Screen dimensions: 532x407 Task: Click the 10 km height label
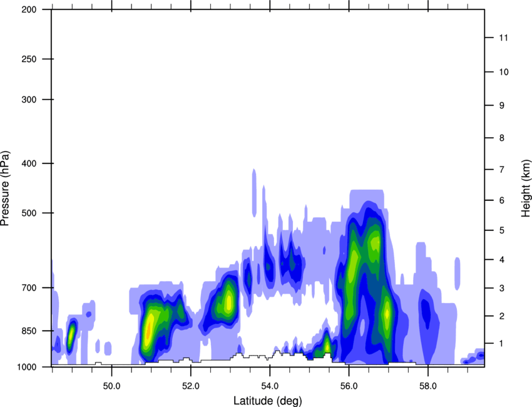(x=504, y=72)
